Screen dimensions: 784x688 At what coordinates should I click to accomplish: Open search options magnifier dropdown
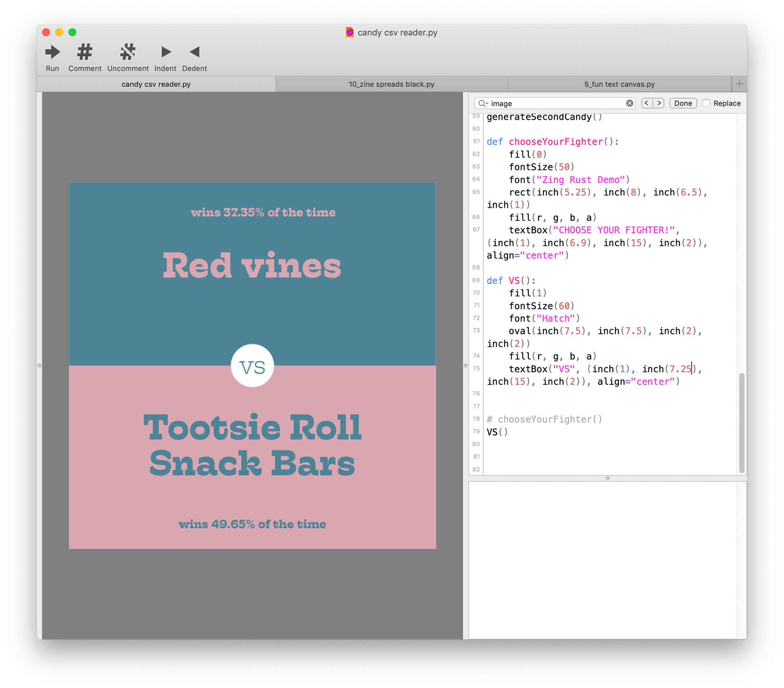coord(483,103)
